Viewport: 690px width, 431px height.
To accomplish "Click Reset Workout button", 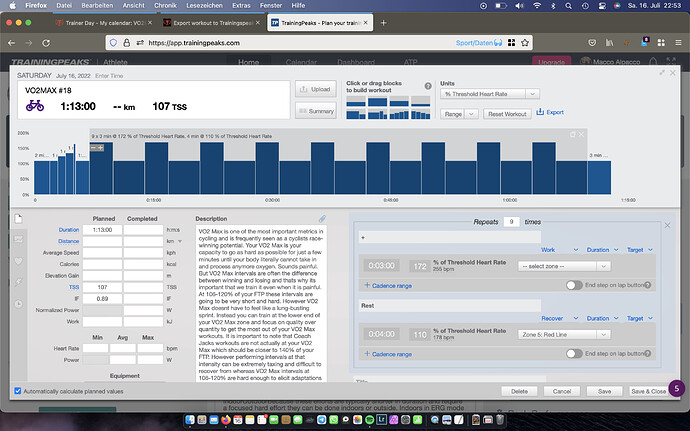I will coord(507,114).
